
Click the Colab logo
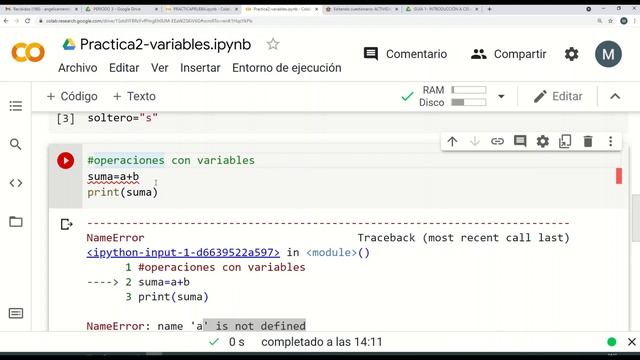[x=28, y=53]
